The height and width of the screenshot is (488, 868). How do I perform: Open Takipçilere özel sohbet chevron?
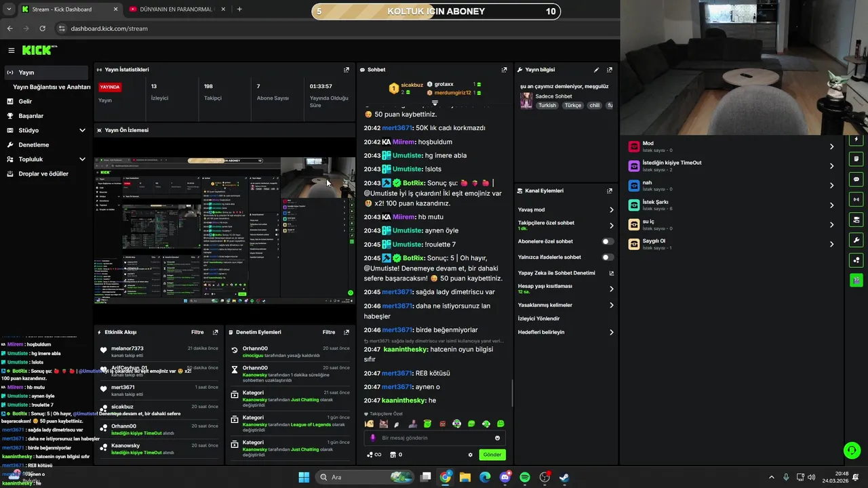click(611, 226)
